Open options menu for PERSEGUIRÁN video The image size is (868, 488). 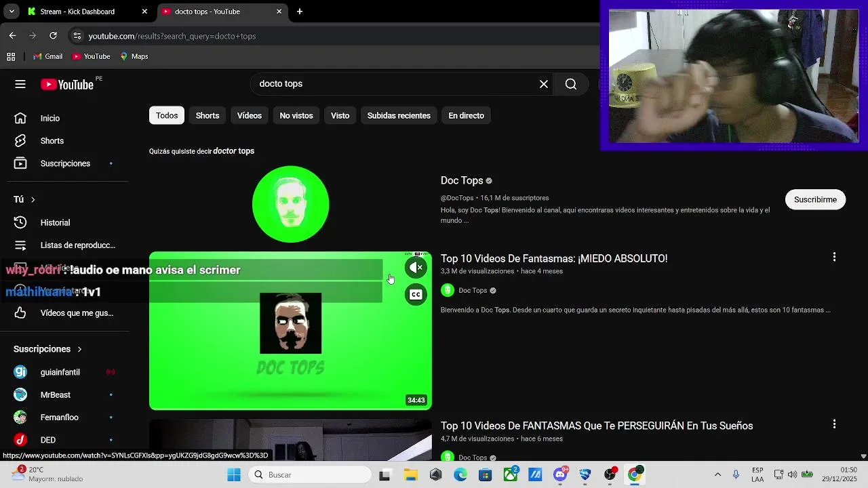(x=834, y=424)
